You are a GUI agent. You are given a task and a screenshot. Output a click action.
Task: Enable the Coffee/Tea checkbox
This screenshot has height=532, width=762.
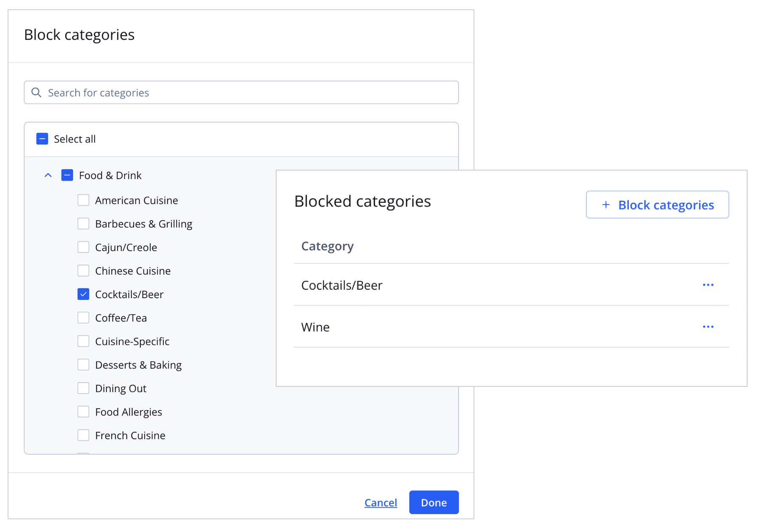click(x=83, y=317)
